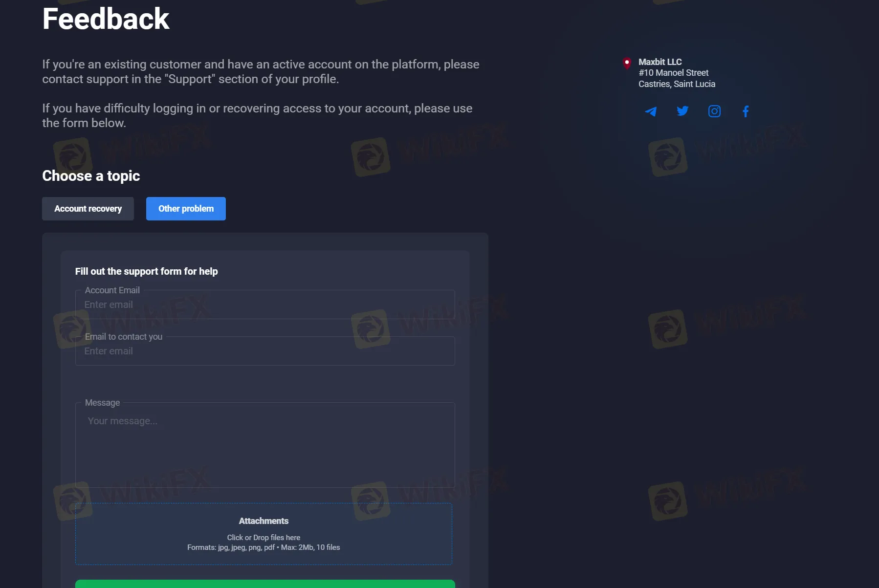Click the file formats hint line
Image resolution: width=879 pixels, height=588 pixels.
pos(264,547)
